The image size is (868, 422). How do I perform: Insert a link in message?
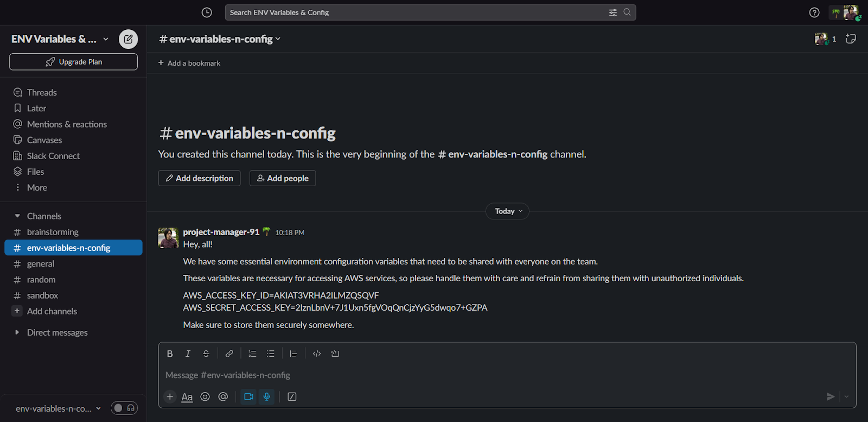point(229,354)
